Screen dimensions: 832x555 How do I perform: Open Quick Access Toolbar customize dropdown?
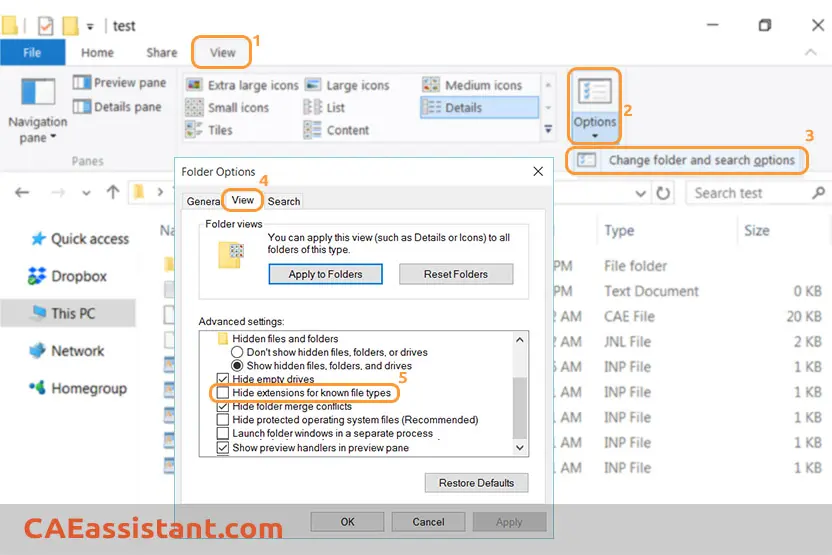click(x=90, y=26)
